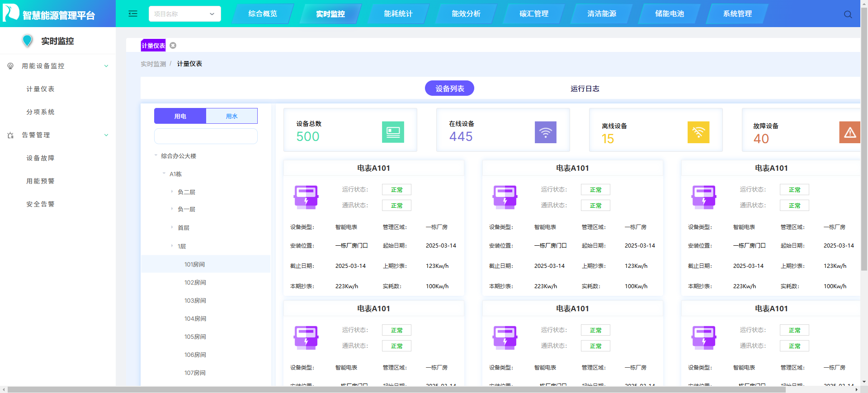Image resolution: width=868 pixels, height=393 pixels.
Task: Expand the 负二层 tree node
Action: 172,192
